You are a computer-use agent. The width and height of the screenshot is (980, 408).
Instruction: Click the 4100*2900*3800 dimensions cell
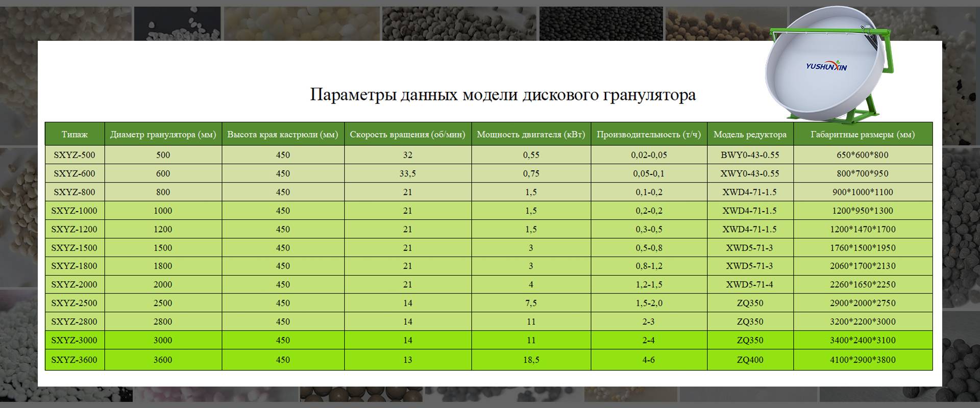(x=863, y=360)
